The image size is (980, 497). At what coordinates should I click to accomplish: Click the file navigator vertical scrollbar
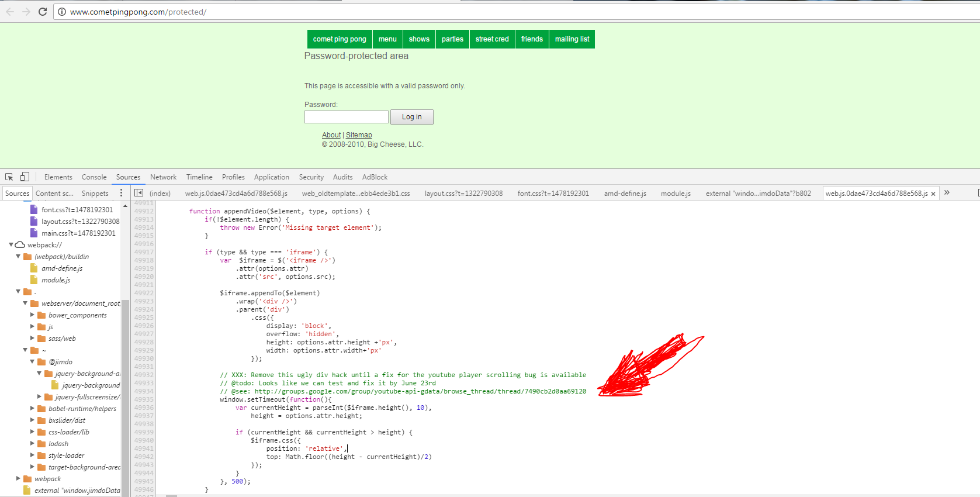(x=125, y=398)
